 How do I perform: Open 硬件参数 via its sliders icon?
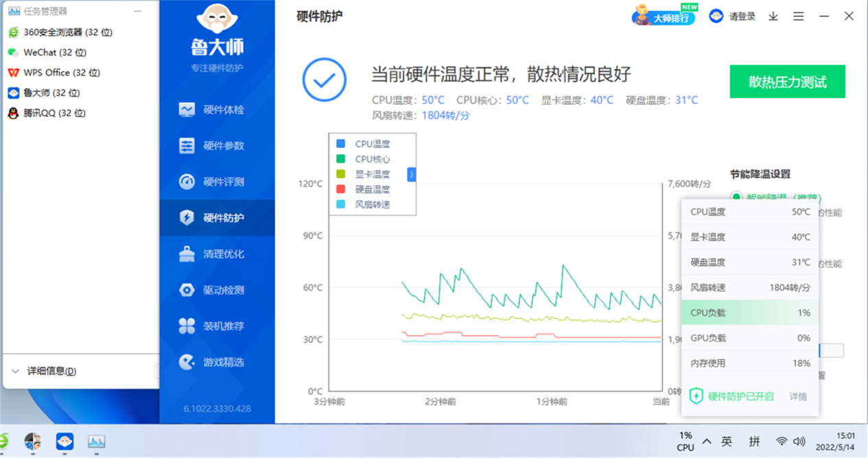click(x=187, y=145)
